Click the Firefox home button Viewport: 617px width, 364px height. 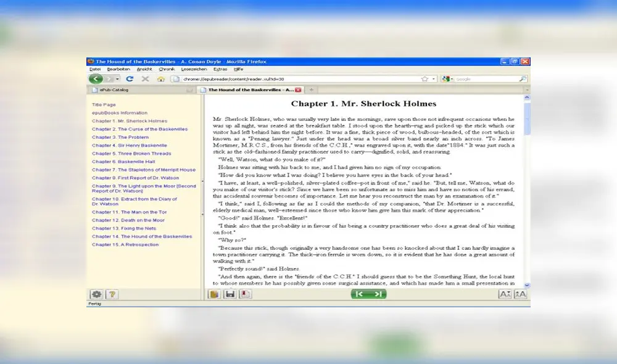point(160,79)
